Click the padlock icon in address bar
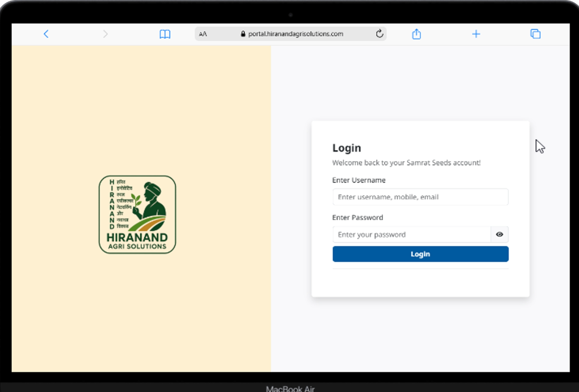 click(243, 34)
